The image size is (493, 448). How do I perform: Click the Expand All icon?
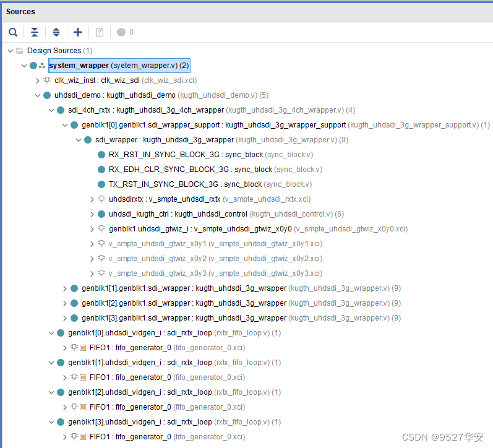tap(56, 32)
